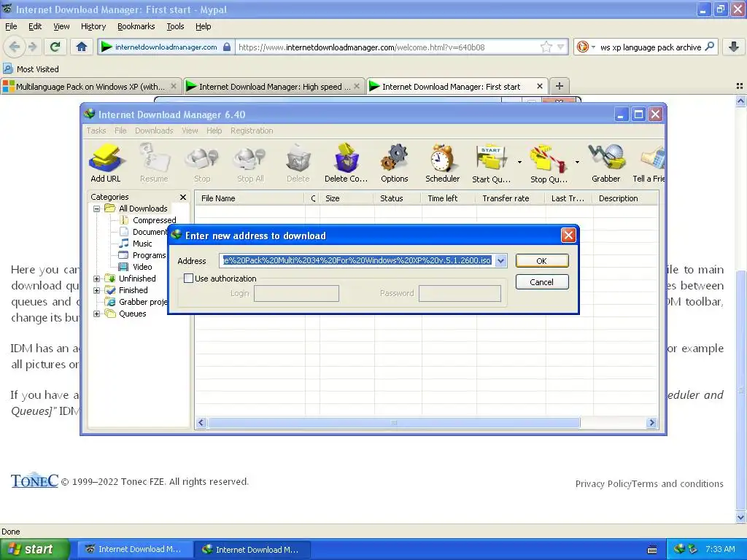
Task: Open the URL bar history dropdown
Action: point(561,47)
